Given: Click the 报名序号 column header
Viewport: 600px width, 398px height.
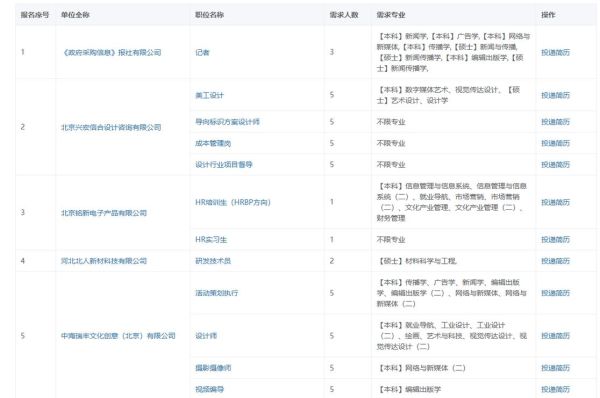Looking at the screenshot, I should point(35,15).
